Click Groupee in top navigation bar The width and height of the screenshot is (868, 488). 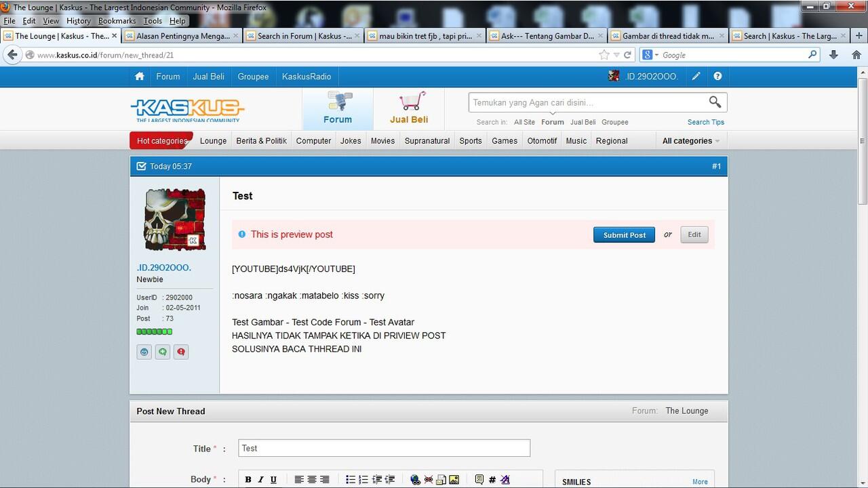253,77
